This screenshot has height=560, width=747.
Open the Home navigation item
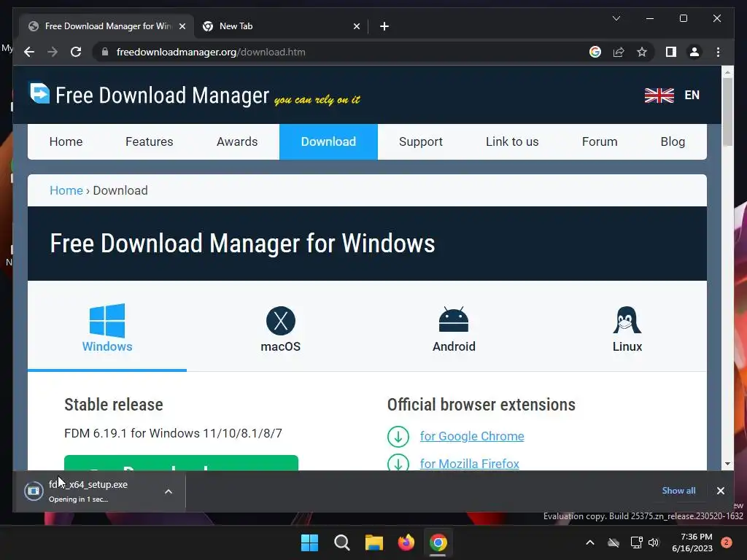[x=66, y=141]
